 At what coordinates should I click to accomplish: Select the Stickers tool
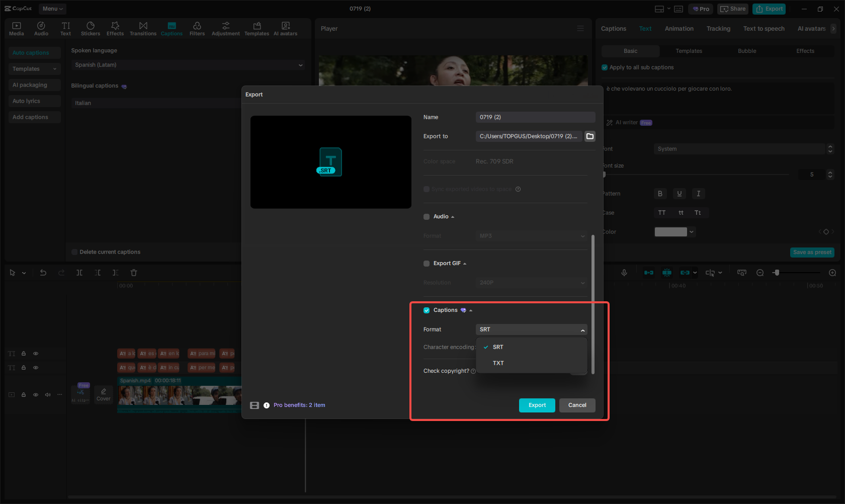point(91,28)
